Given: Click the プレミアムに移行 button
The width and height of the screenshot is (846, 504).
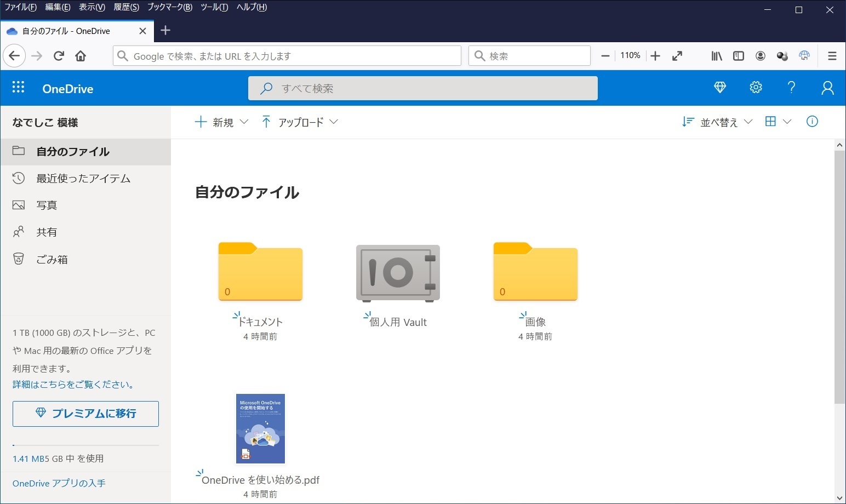Looking at the screenshot, I should coord(85,414).
